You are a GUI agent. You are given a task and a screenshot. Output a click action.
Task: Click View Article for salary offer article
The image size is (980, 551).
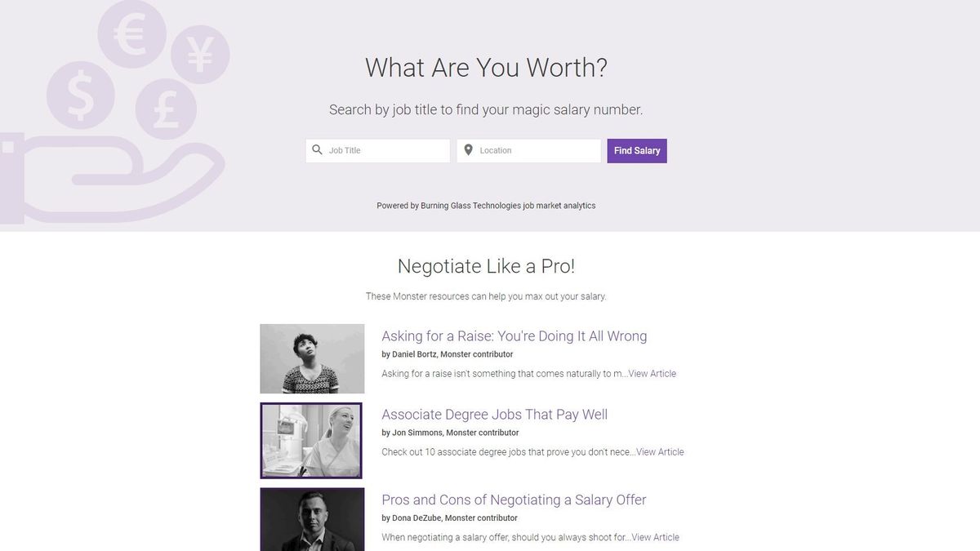(x=655, y=537)
